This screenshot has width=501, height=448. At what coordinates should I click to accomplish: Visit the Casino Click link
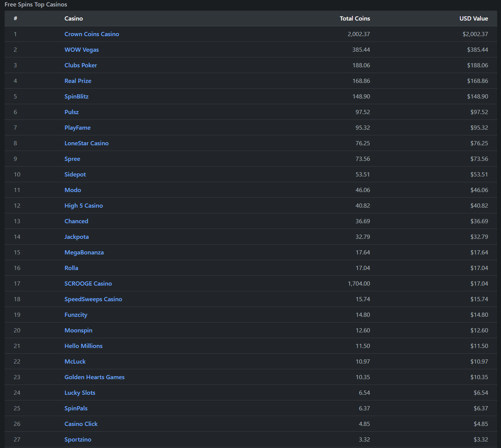[81, 424]
